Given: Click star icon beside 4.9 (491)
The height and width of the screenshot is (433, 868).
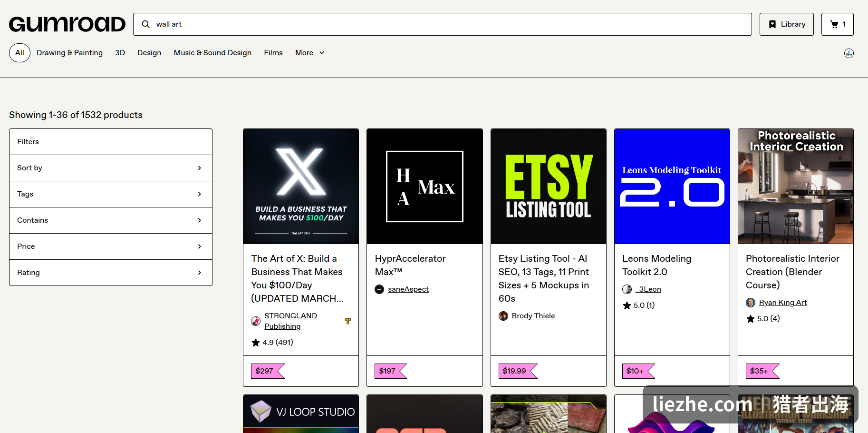Looking at the screenshot, I should [x=256, y=343].
